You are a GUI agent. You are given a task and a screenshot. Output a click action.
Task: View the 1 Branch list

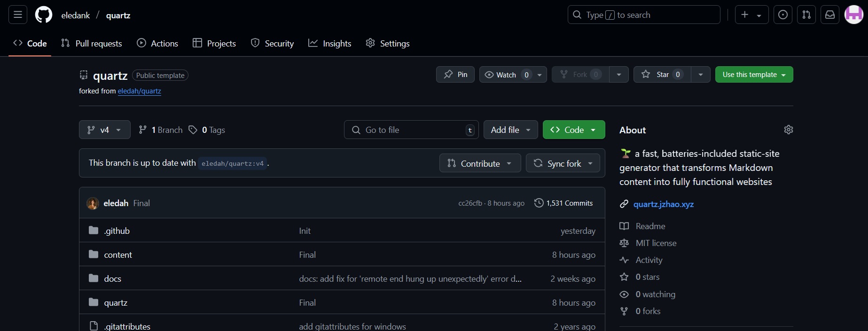(x=160, y=130)
